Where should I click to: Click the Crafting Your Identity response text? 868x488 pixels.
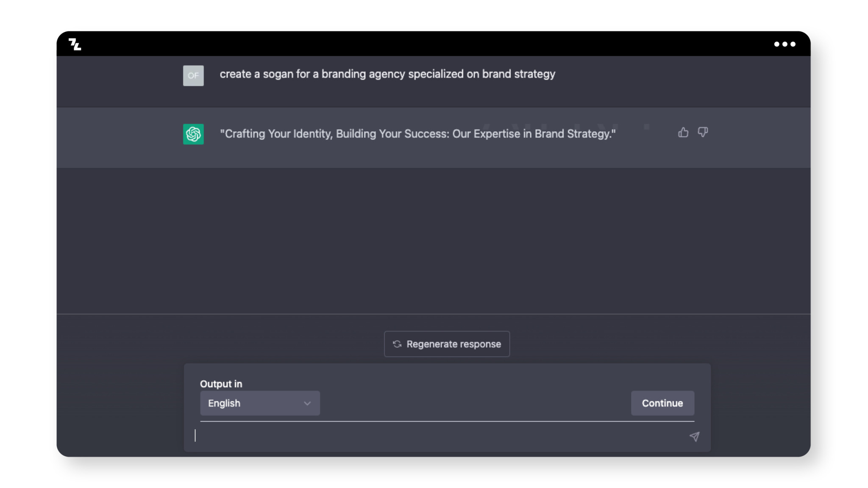tap(417, 134)
